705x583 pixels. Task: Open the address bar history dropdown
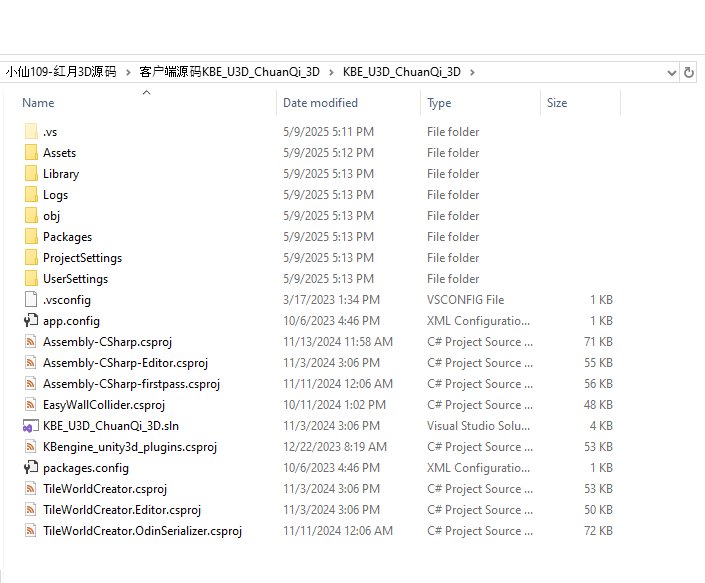670,72
